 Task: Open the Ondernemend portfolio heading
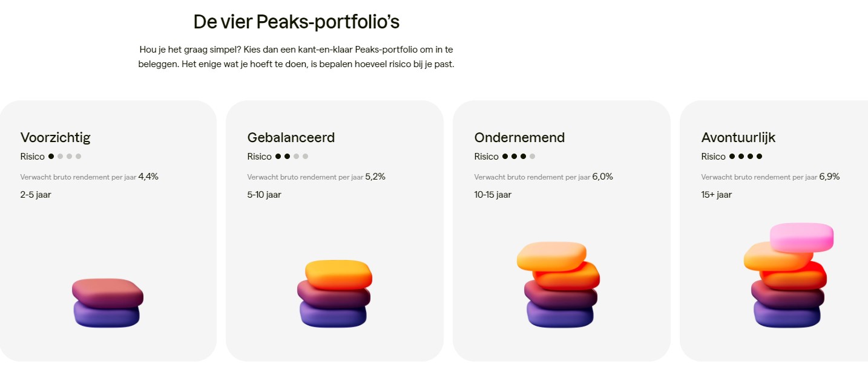[x=519, y=137]
